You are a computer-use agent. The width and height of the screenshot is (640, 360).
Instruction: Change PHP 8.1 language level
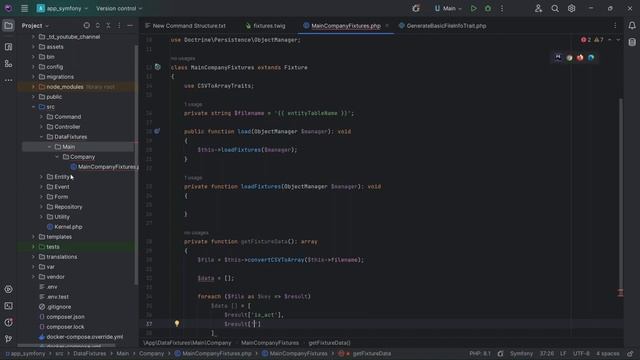pos(480,353)
